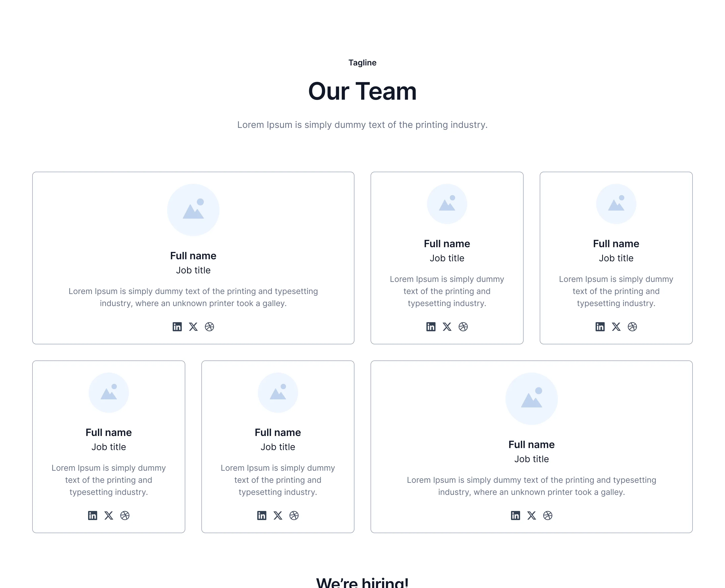Click "Job title" in bottom-right wide card
Image resolution: width=725 pixels, height=588 pixels.
tap(532, 459)
